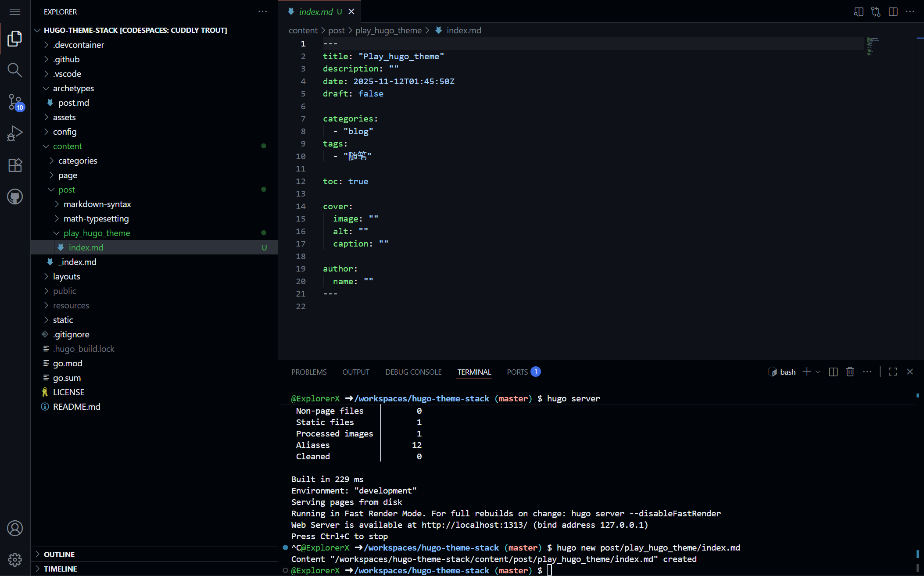The height and width of the screenshot is (576, 924).
Task: Click play_hugo_theme in the breadcrumb
Action: pos(388,30)
